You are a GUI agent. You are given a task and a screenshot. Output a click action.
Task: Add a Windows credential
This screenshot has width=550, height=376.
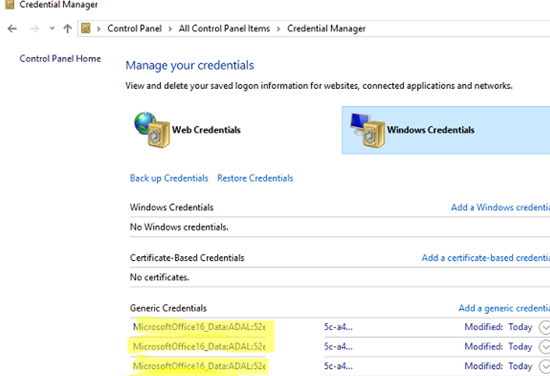(500, 207)
